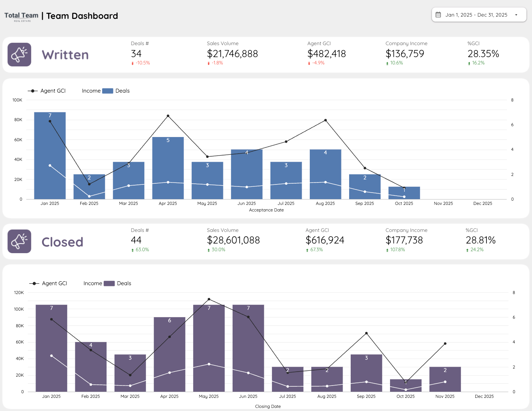Screen dimensions: 532x411
Task: Select the Team Dashboard title
Action: point(82,16)
